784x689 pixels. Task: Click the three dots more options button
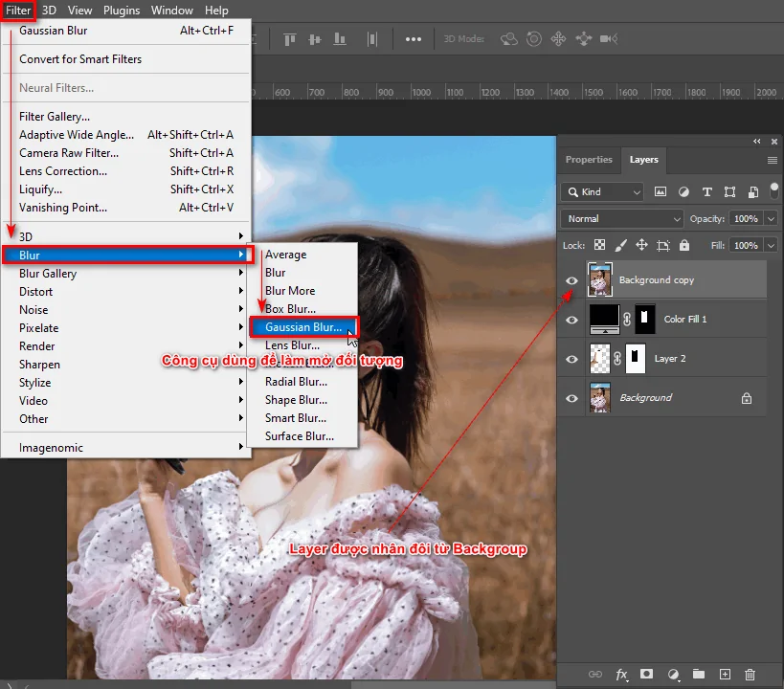[x=414, y=39]
